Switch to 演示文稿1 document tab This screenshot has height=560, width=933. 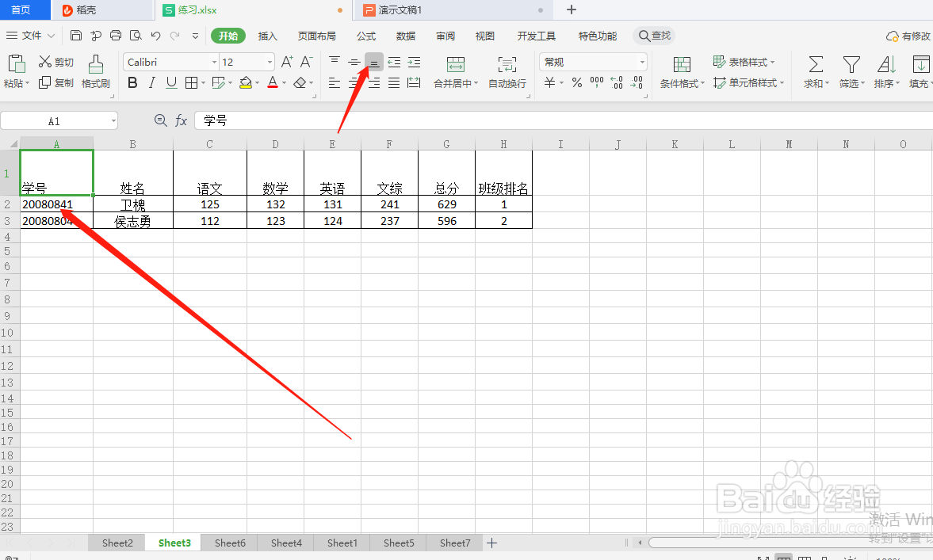pos(452,10)
